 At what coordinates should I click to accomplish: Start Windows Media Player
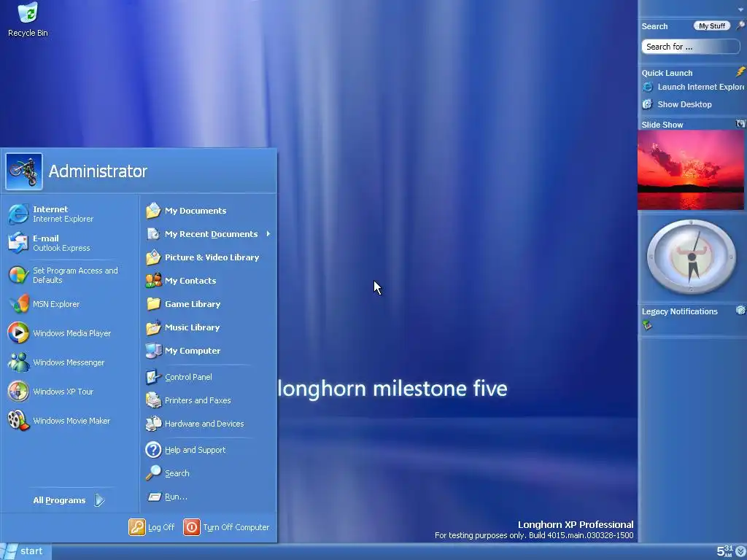(59, 333)
